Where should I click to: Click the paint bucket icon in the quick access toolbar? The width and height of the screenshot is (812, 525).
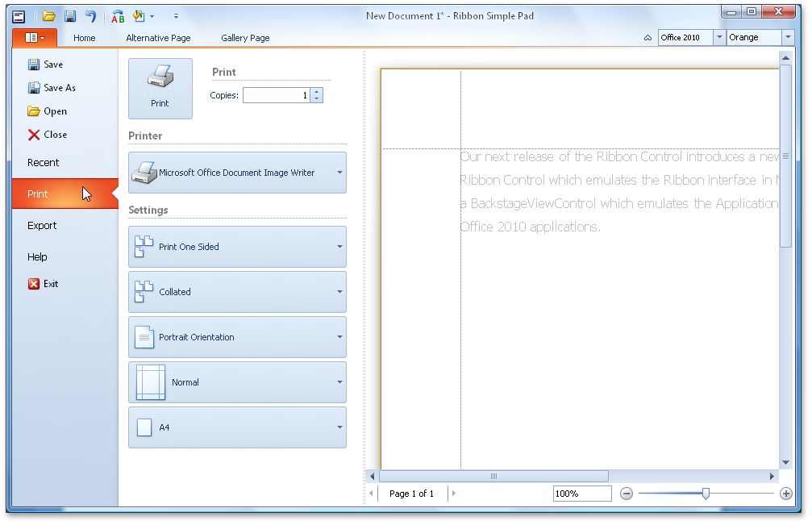138,16
